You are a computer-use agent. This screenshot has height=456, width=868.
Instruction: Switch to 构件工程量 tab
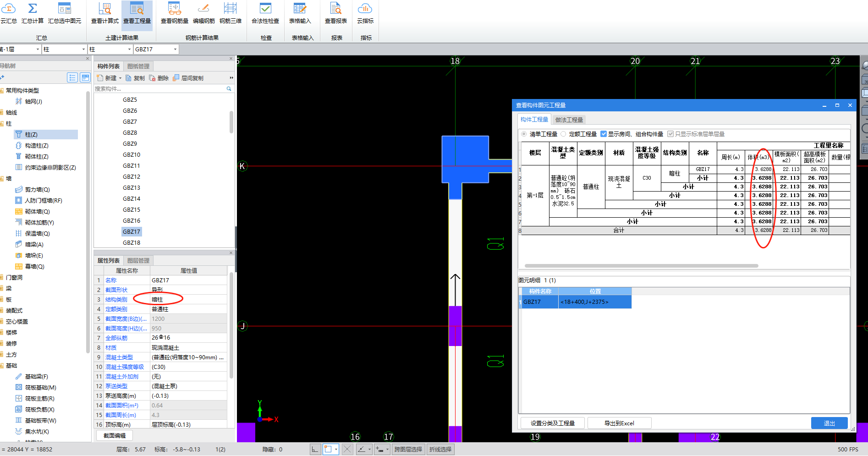coord(534,120)
